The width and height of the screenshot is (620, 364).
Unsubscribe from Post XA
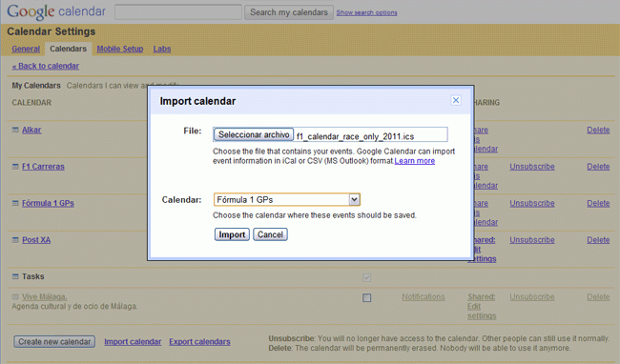[532, 240]
